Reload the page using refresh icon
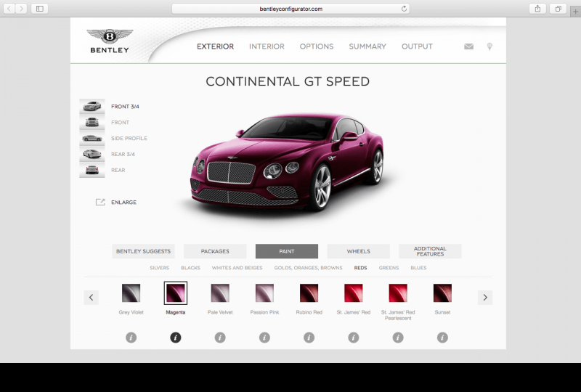The image size is (581, 392). tap(404, 9)
